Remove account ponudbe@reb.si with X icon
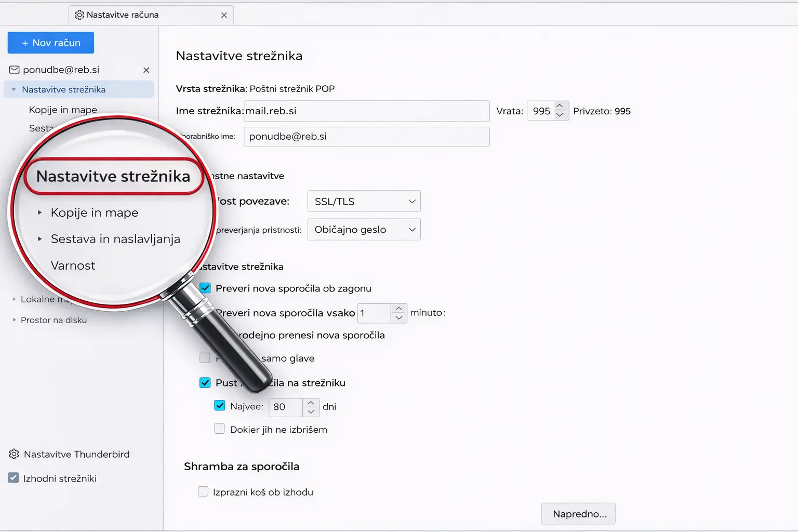Screen dimensions: 798x532 pyautogui.click(x=147, y=70)
